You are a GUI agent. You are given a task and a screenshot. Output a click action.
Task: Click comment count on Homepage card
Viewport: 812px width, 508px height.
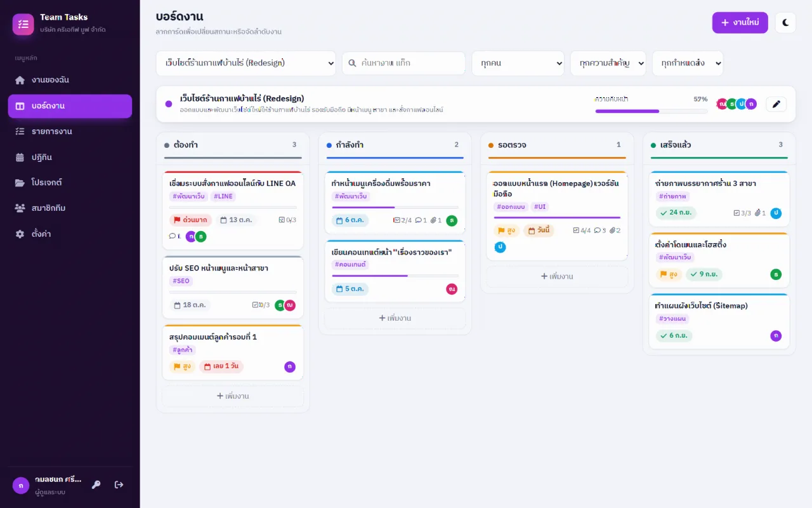click(x=600, y=231)
